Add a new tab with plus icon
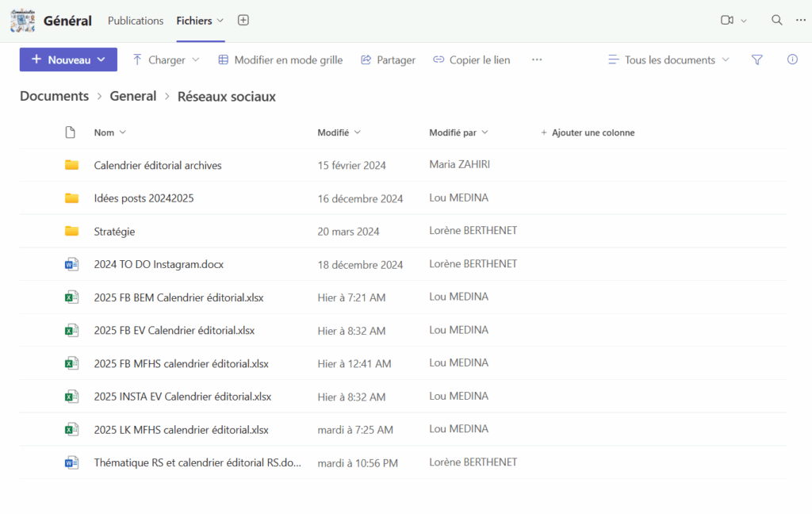812x514 pixels. point(243,20)
